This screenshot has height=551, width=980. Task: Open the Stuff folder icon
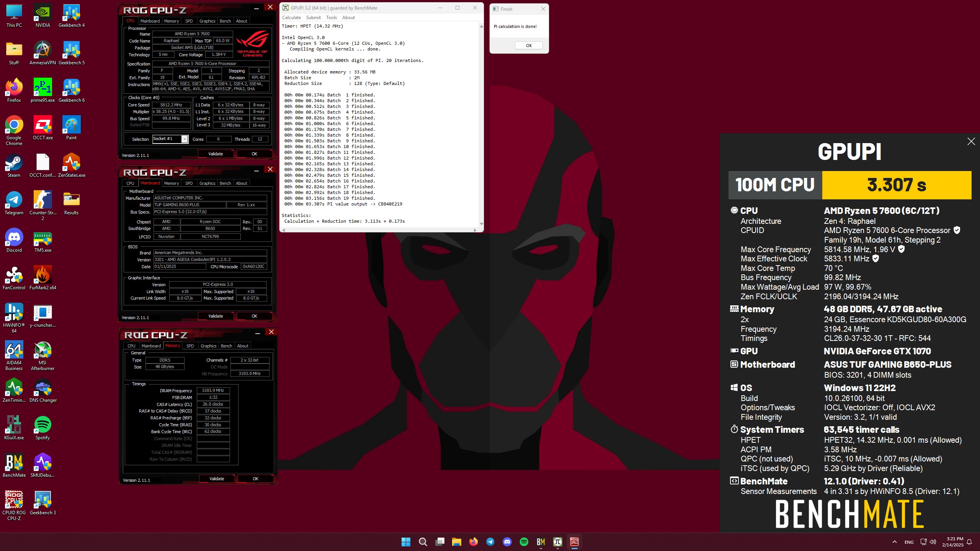coord(14,53)
